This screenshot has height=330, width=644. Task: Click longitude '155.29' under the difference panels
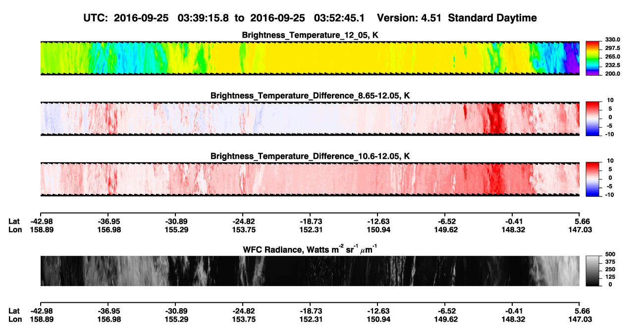coord(175,230)
